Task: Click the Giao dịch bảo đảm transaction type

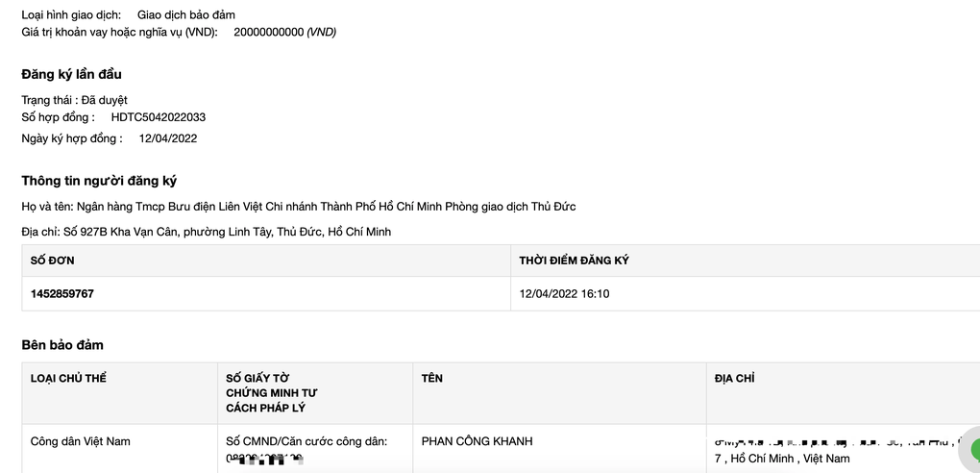Action: (186, 14)
